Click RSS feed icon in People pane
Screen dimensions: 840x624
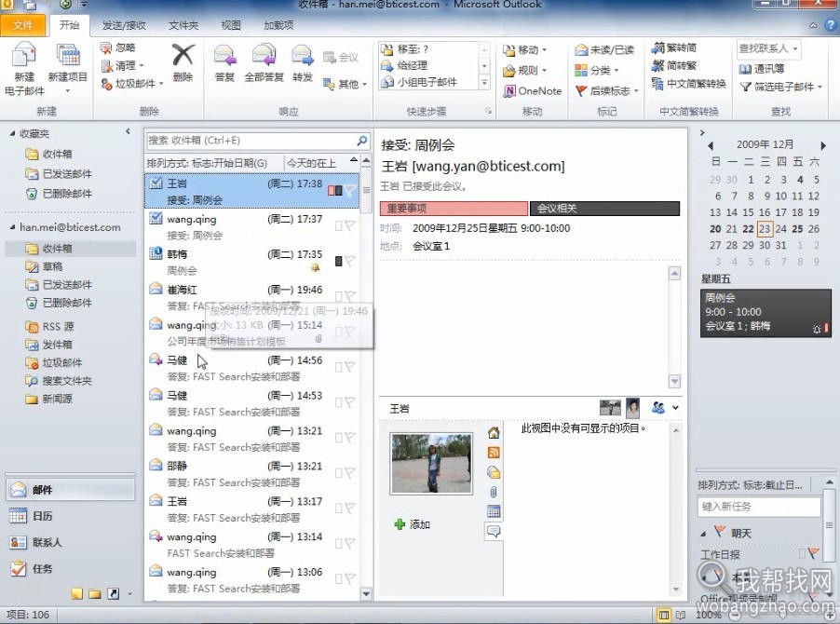coord(494,453)
